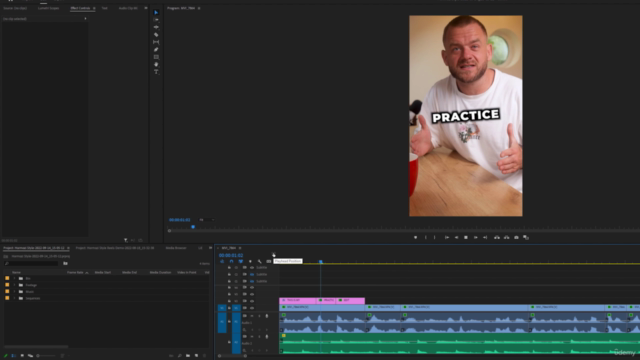Enable Voice-over Record on Audio 1
Image resolution: width=640 pixels, height=360 pixels.
coord(267,316)
